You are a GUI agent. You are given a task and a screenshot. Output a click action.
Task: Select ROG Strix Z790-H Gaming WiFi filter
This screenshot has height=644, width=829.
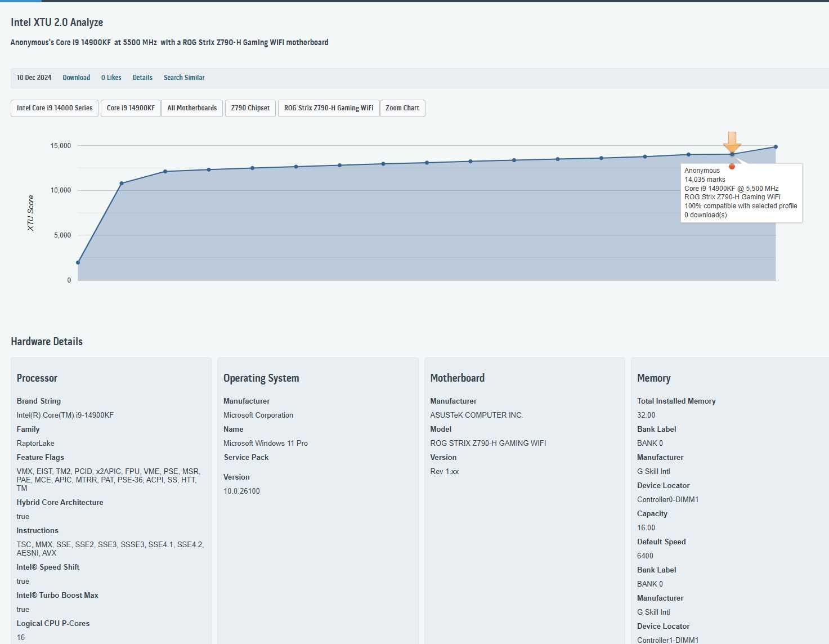pos(329,108)
